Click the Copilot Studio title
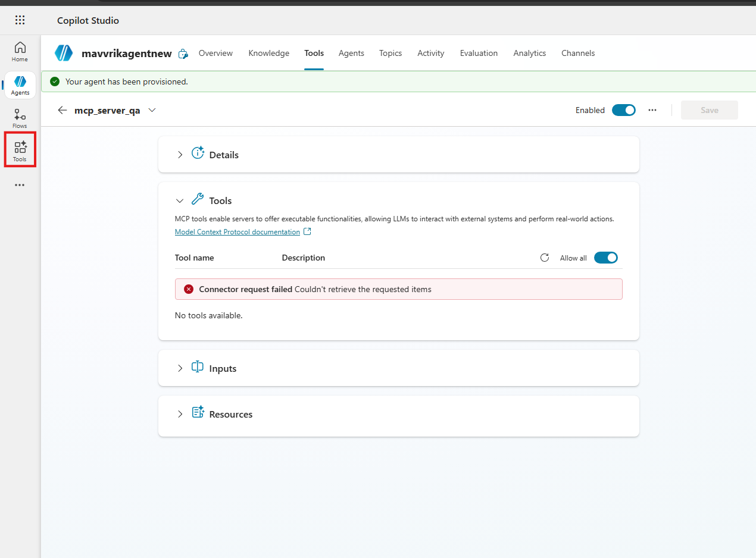The height and width of the screenshot is (558, 756). (88, 20)
